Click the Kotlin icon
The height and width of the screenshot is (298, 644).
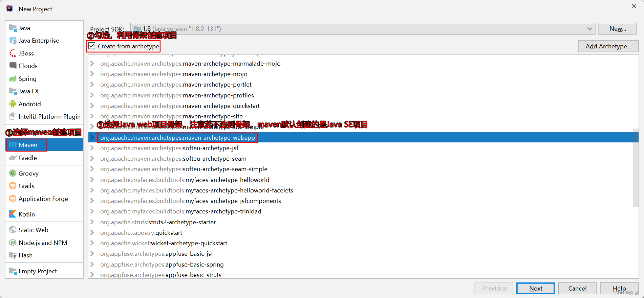click(x=13, y=214)
